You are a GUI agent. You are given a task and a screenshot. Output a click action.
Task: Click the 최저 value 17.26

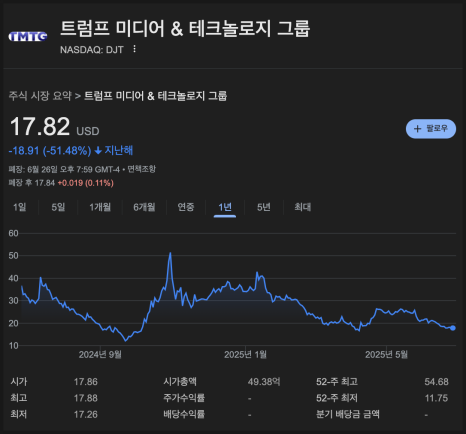point(86,414)
